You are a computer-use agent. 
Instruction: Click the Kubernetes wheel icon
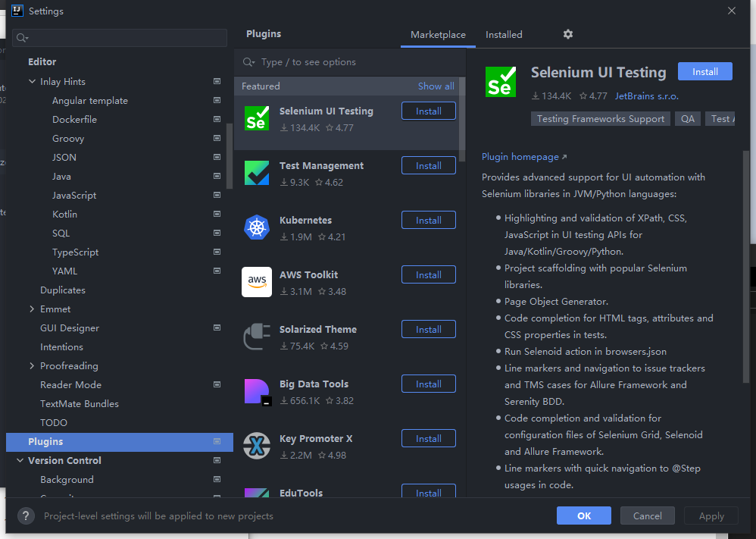tap(257, 227)
